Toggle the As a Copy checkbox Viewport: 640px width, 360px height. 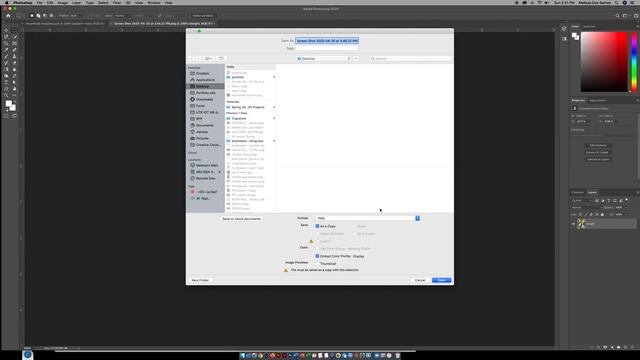click(318, 226)
